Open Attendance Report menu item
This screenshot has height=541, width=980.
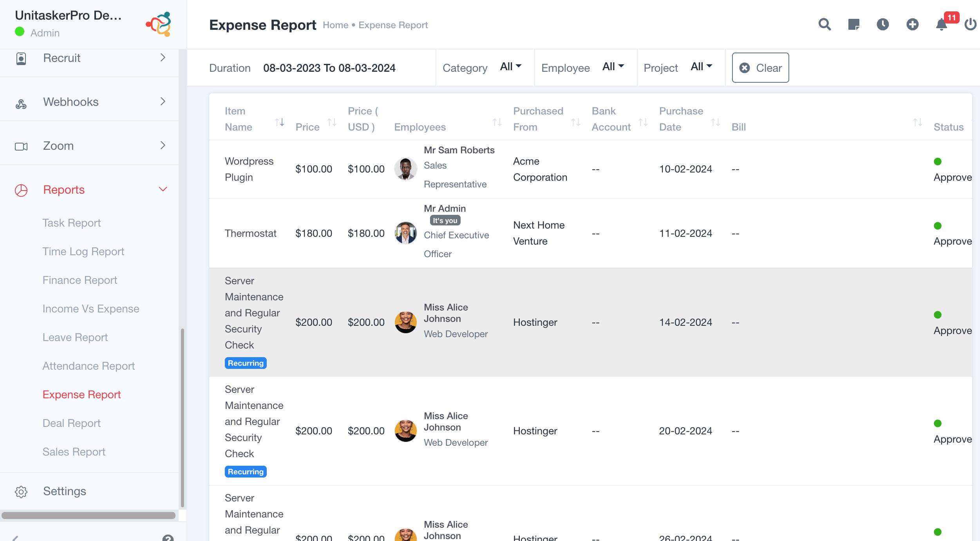click(89, 366)
